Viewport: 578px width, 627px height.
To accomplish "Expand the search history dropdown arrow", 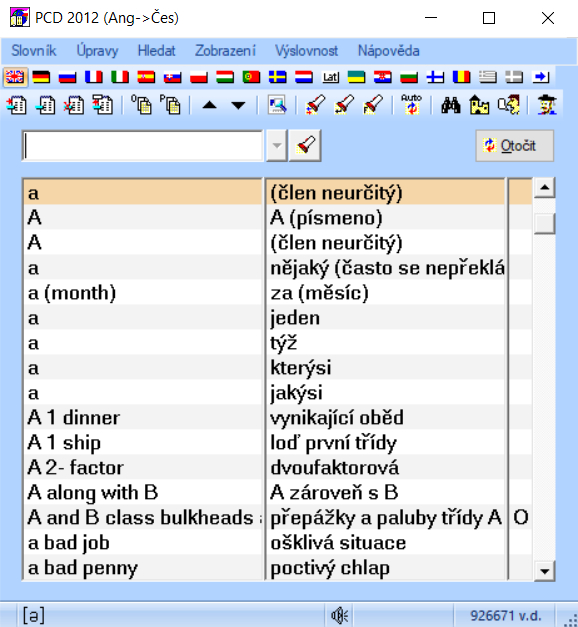I will click(x=277, y=146).
